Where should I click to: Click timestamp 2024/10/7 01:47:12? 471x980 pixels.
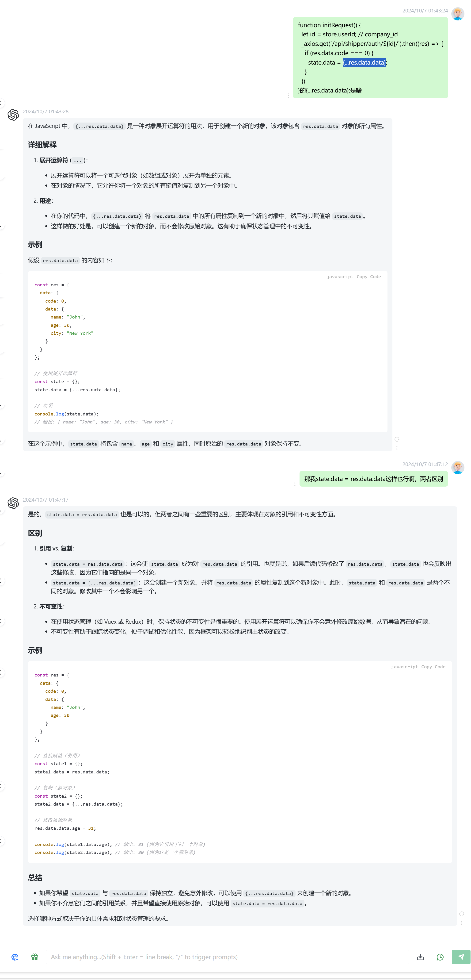425,464
